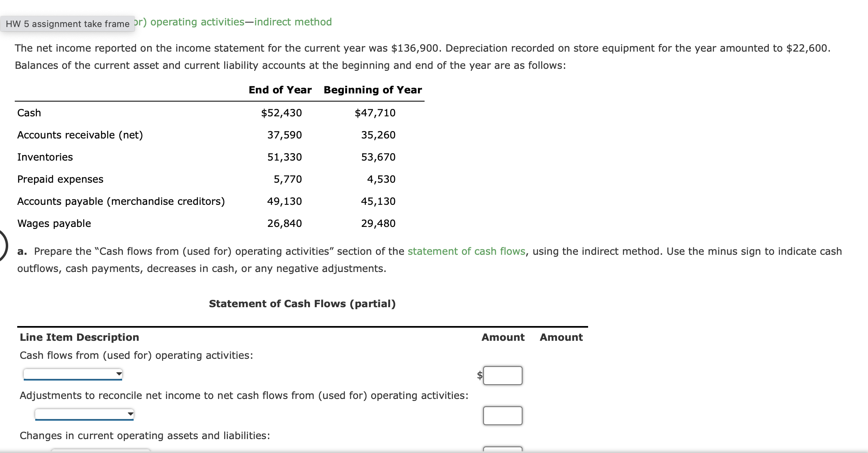Click the HW 5 assignment take frame label
This screenshot has width=868, height=453.
(67, 23)
